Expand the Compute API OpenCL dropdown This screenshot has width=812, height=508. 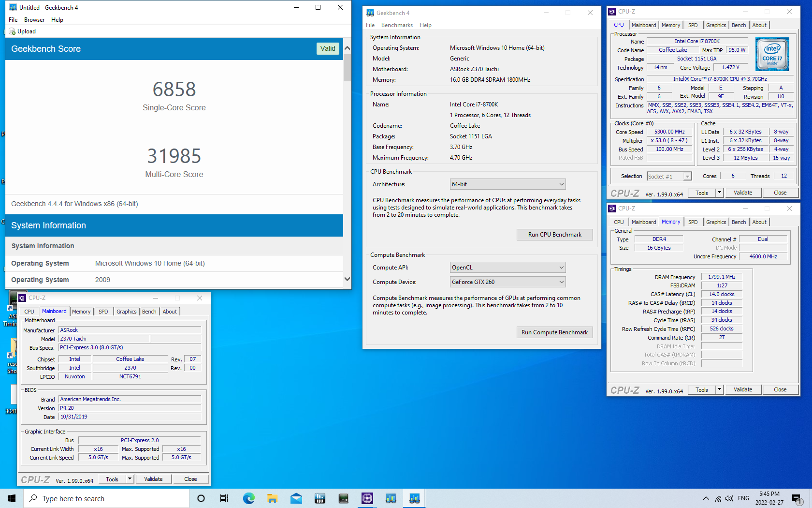pyautogui.click(x=507, y=268)
